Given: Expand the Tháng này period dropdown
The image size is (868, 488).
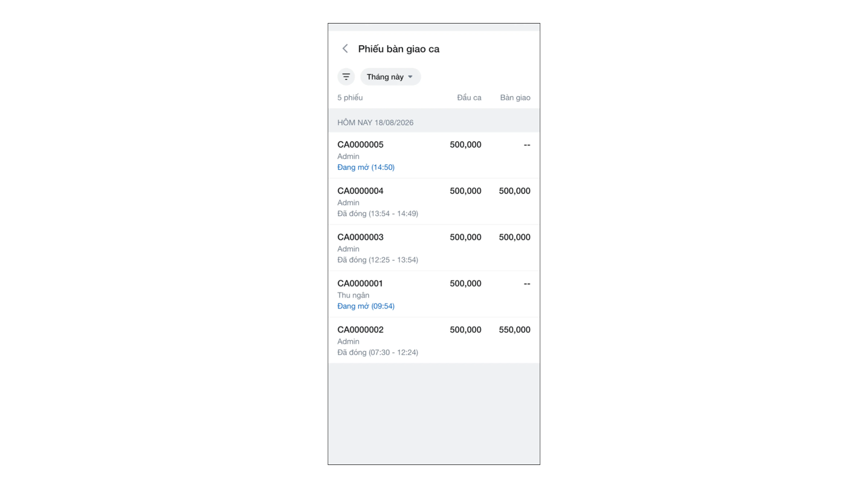Looking at the screenshot, I should coord(391,77).
